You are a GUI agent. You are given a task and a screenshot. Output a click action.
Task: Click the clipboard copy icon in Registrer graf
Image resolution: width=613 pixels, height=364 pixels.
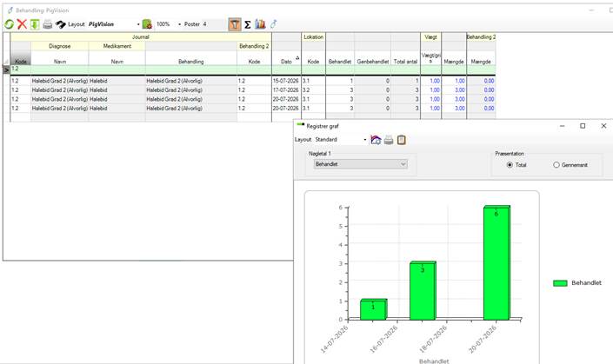401,140
